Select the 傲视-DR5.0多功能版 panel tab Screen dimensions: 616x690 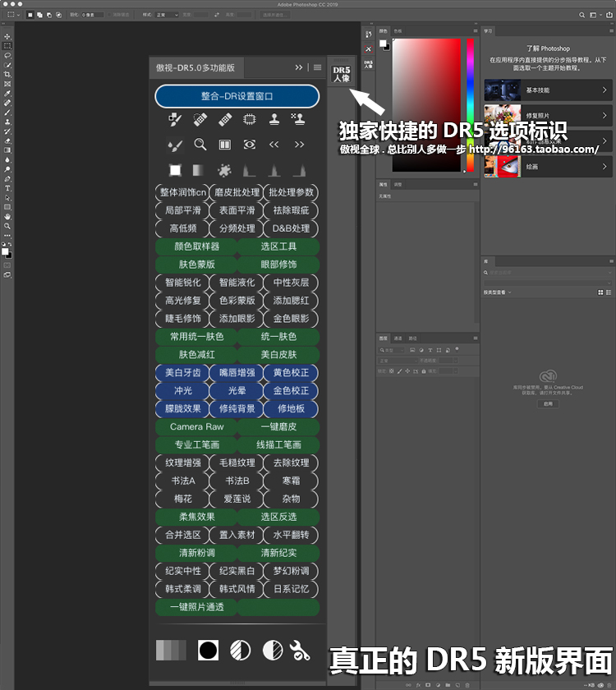195,67
